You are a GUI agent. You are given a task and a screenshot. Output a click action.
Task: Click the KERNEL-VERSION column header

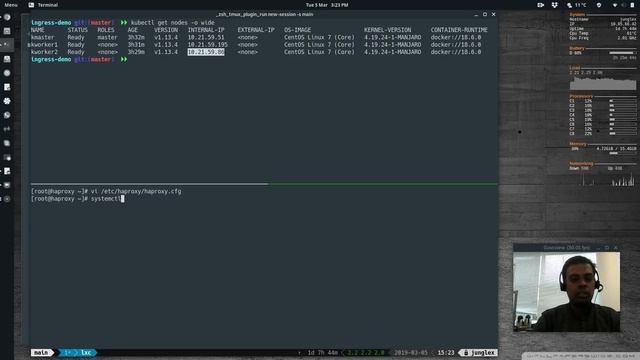(387, 30)
